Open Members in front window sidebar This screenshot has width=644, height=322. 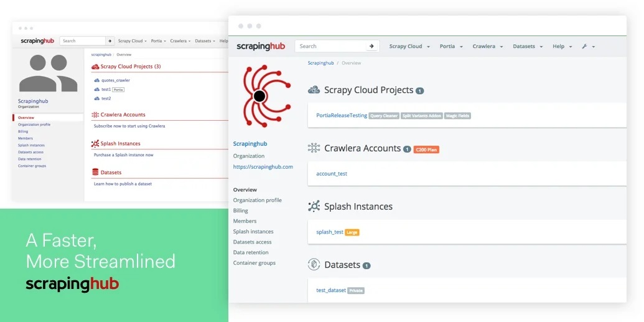tap(245, 221)
